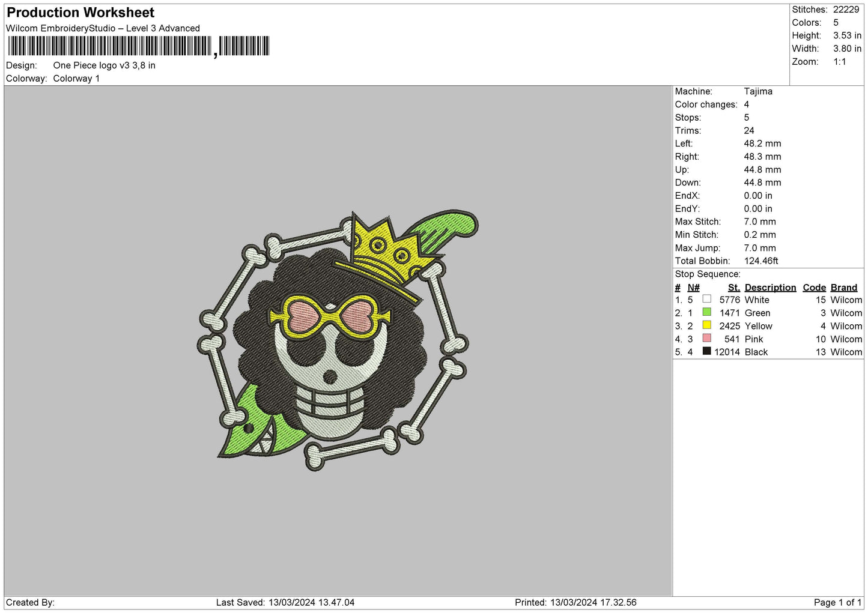Click the 'N#' column header

point(693,288)
